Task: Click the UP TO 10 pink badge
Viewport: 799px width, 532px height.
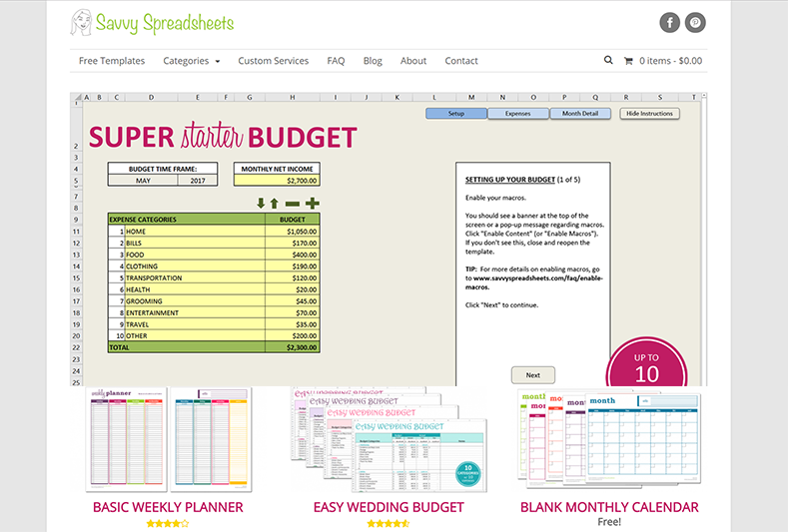Action: coord(646,361)
